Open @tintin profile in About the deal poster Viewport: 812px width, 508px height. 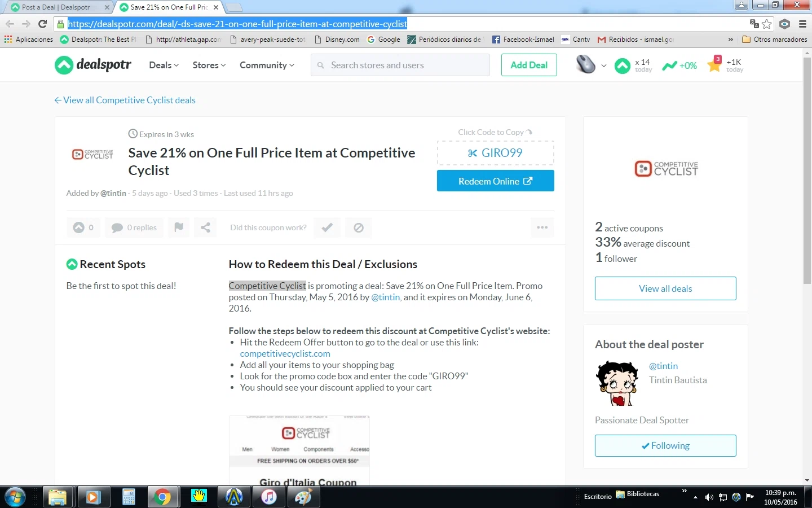click(663, 366)
